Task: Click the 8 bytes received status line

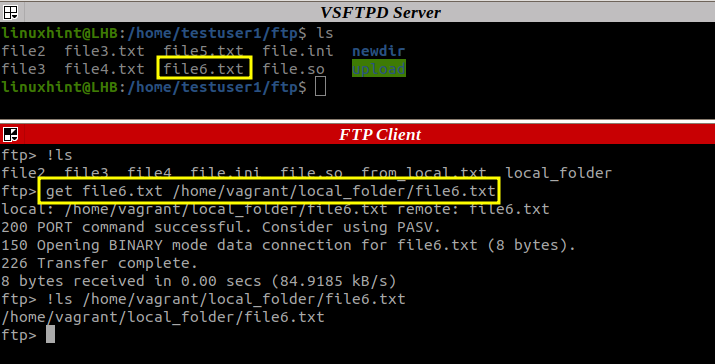Action: 199,281
